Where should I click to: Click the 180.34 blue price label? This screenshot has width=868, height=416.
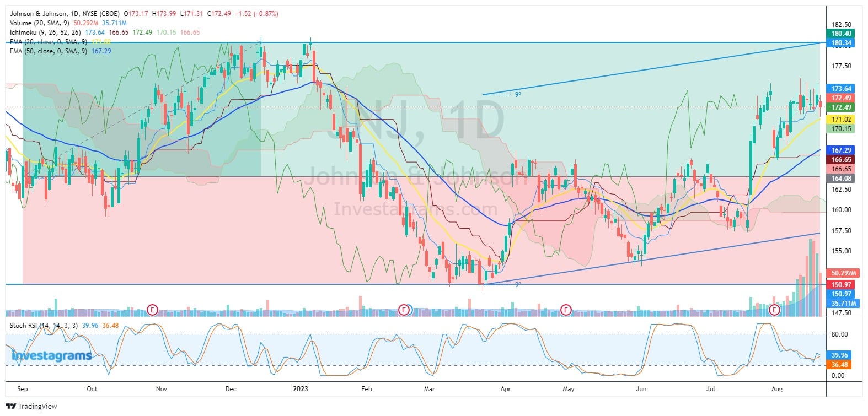pos(842,43)
